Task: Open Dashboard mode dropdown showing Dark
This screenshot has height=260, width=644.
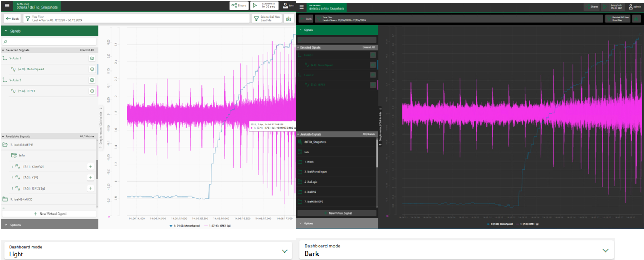Action: tap(456, 250)
